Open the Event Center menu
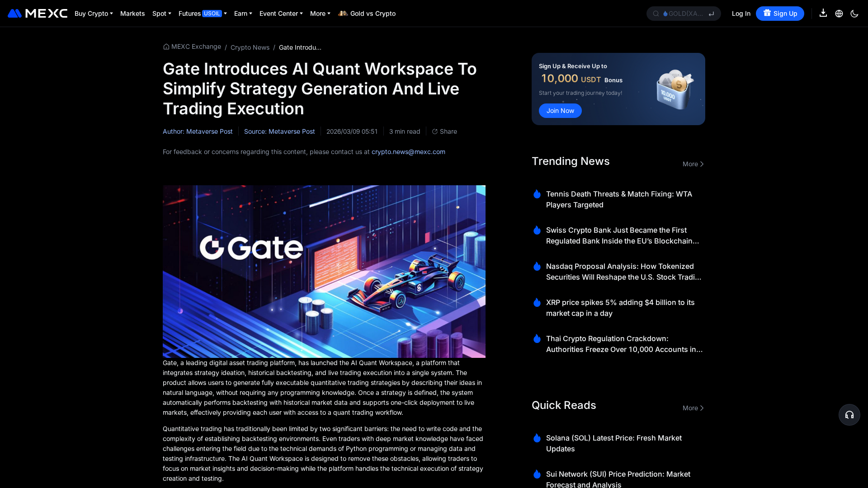The image size is (868, 488). (281, 14)
